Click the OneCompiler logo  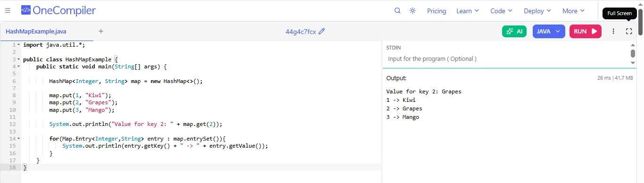[58, 10]
